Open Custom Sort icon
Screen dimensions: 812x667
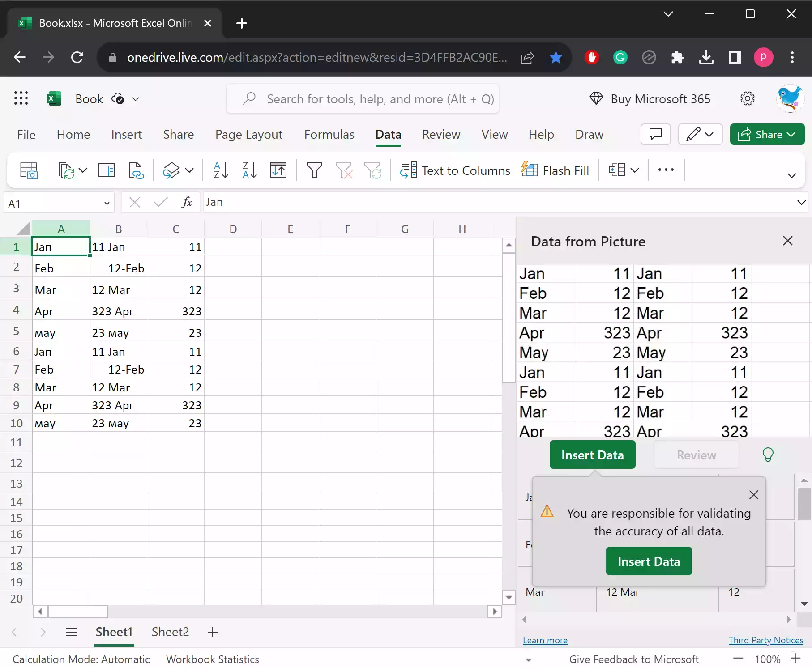pyautogui.click(x=278, y=170)
